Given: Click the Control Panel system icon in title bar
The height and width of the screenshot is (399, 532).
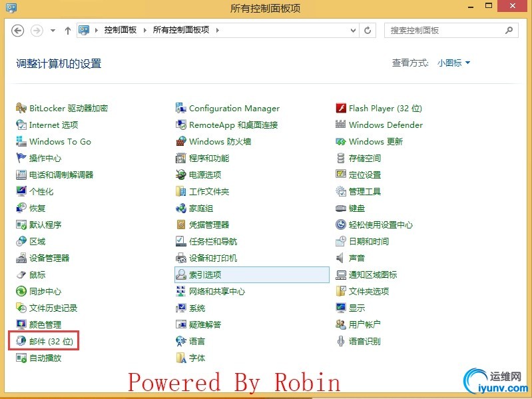Looking at the screenshot, I should pyautogui.click(x=11, y=7).
